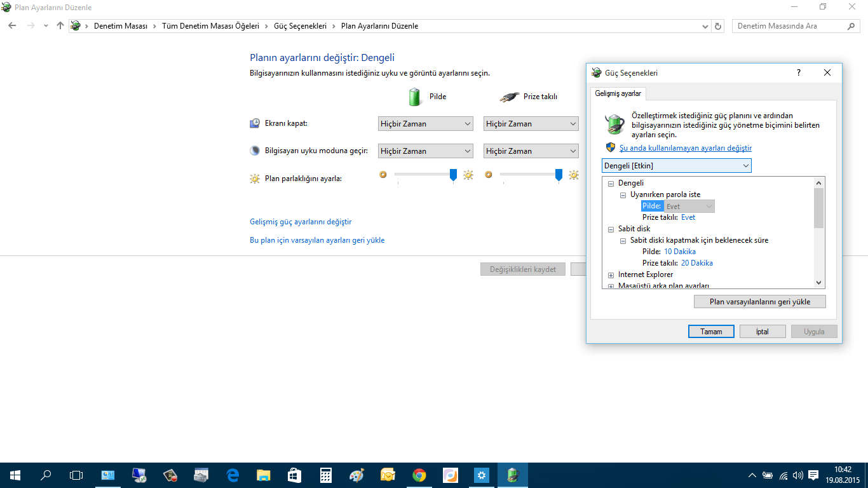Open the Windows Start menu
The image size is (868, 488).
point(15,475)
